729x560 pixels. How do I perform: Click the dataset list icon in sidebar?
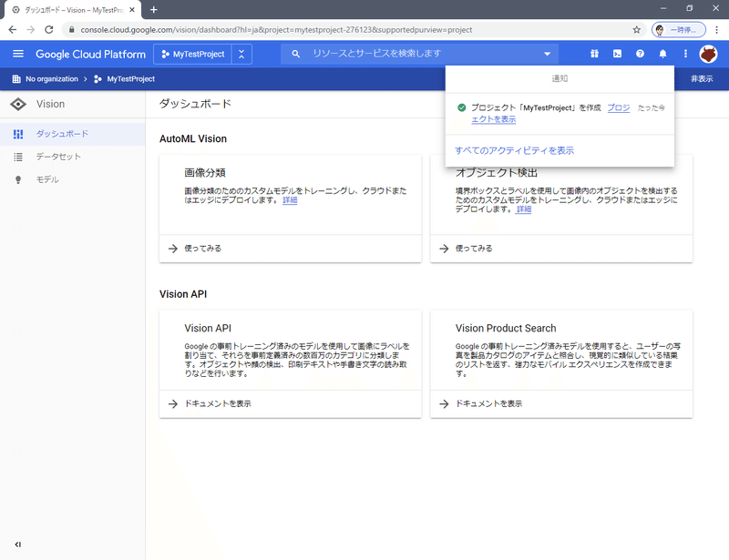[18, 158]
